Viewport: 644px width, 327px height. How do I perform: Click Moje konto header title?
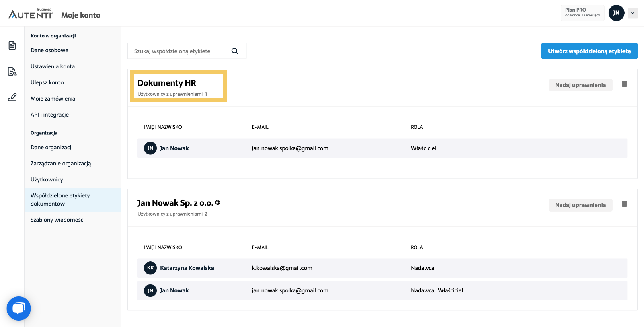click(x=81, y=15)
